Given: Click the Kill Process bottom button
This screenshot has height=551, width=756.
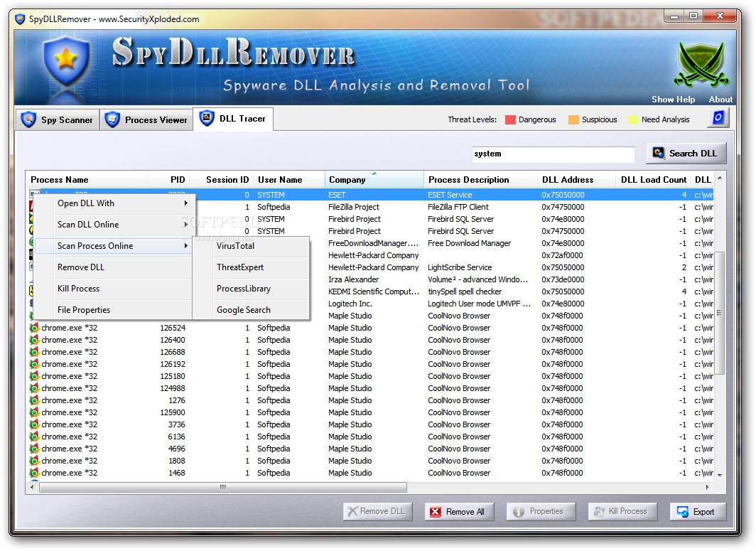Looking at the screenshot, I should [622, 512].
